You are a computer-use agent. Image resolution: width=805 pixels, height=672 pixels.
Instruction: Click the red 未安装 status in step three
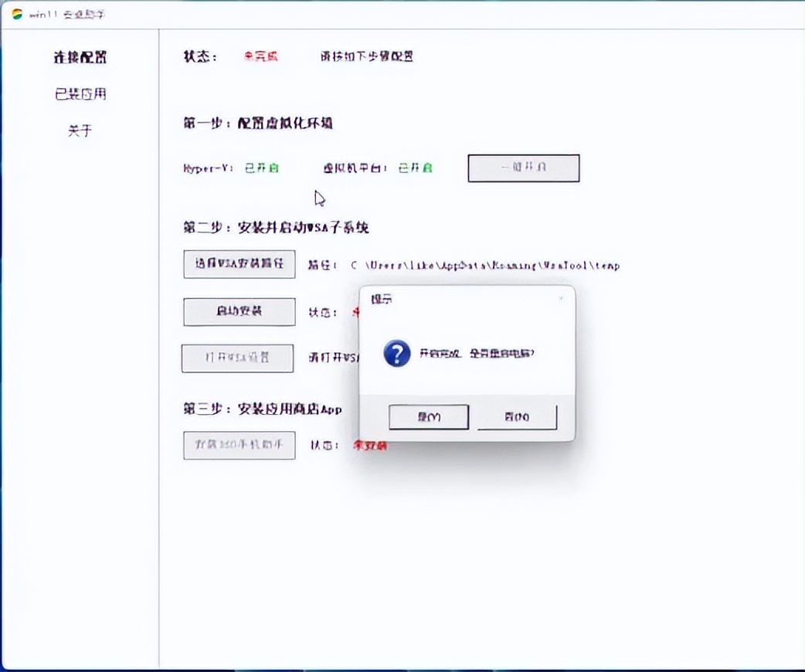369,446
